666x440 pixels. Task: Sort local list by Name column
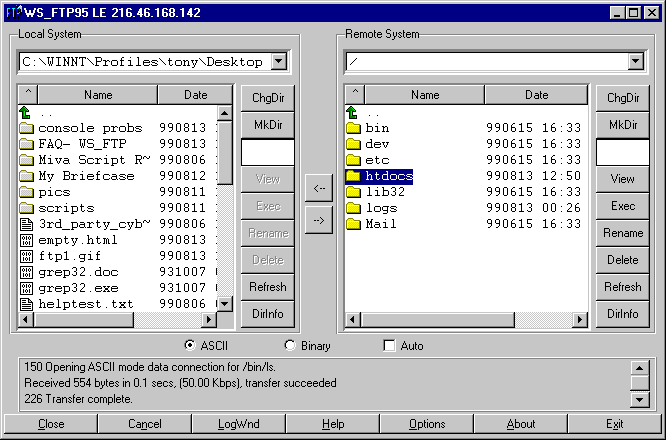[98, 95]
